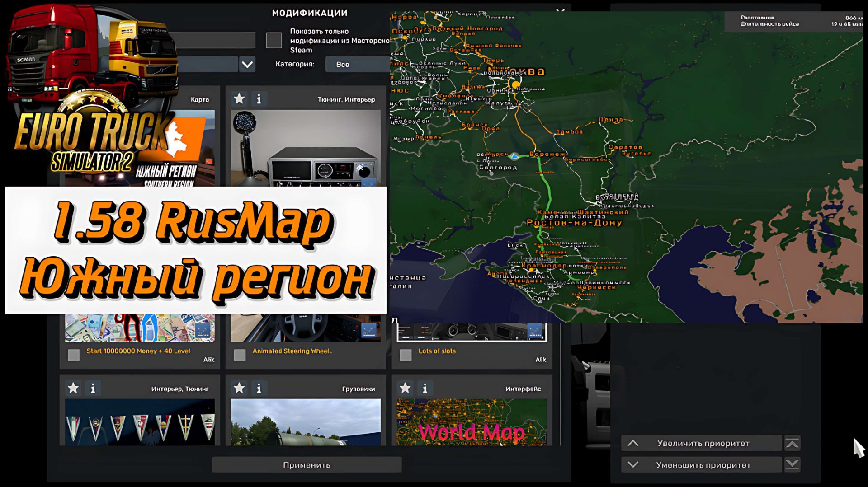Click the МОДИФИКАЦИИ window title
Image resolution: width=868 pixels, height=487 pixels.
coord(310,13)
